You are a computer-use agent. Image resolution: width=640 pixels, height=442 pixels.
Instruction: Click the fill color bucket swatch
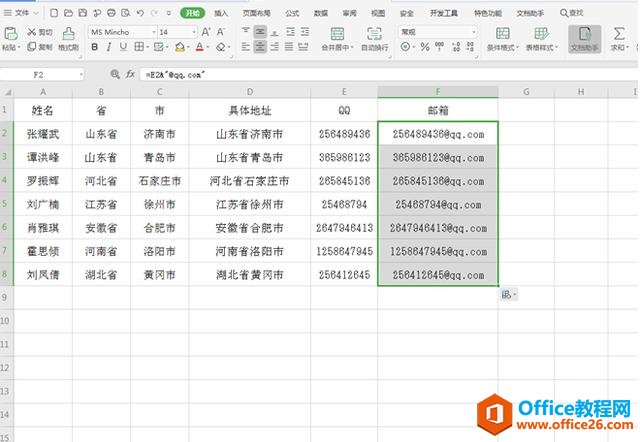click(x=178, y=47)
